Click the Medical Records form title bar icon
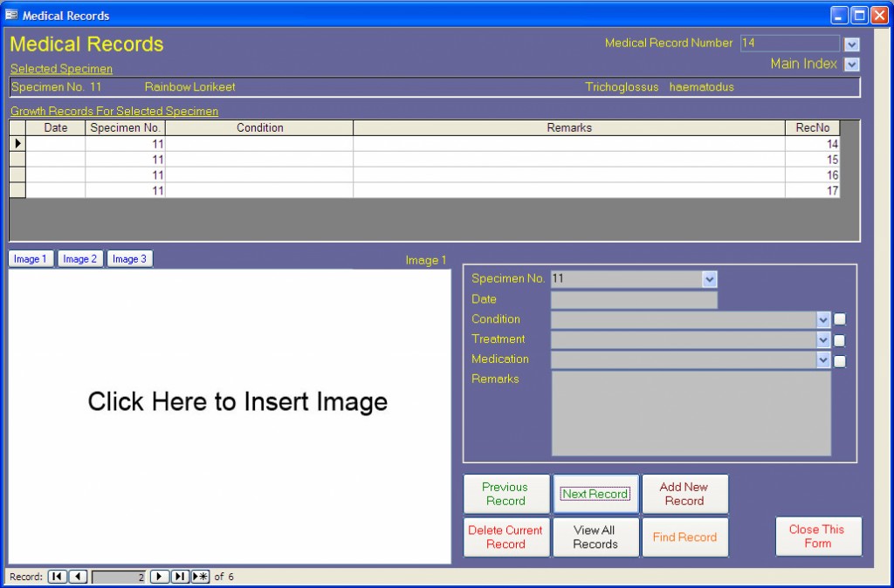 coord(11,16)
